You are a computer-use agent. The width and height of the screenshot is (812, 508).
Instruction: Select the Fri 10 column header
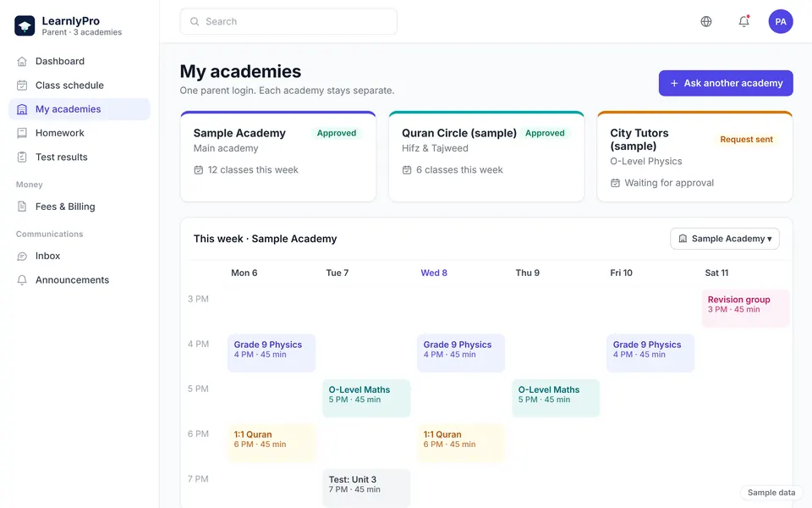pyautogui.click(x=621, y=273)
